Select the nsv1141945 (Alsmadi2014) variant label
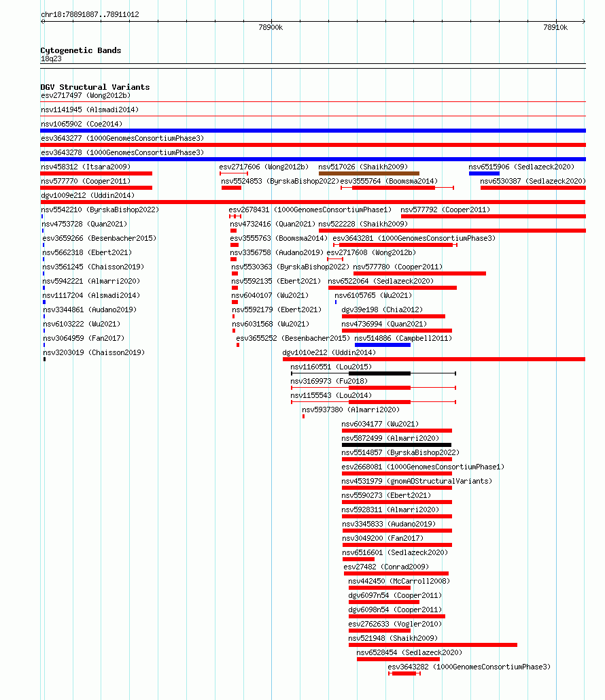 click(x=90, y=110)
